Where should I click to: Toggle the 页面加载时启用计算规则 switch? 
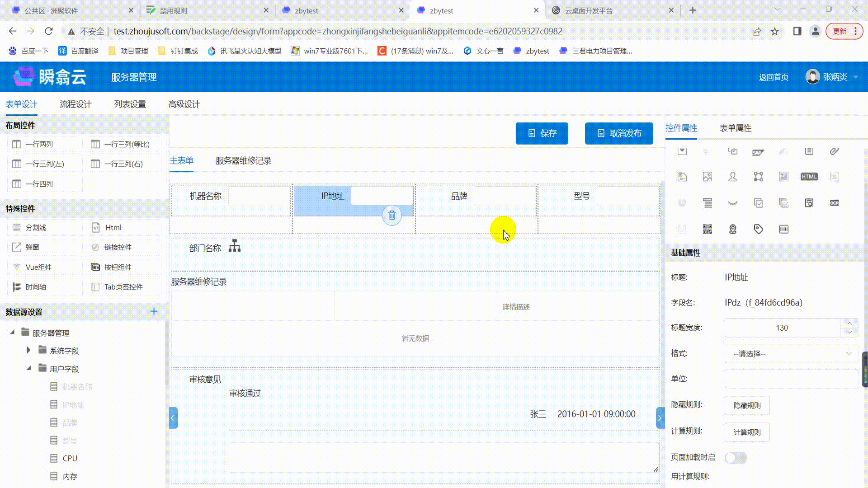point(736,458)
